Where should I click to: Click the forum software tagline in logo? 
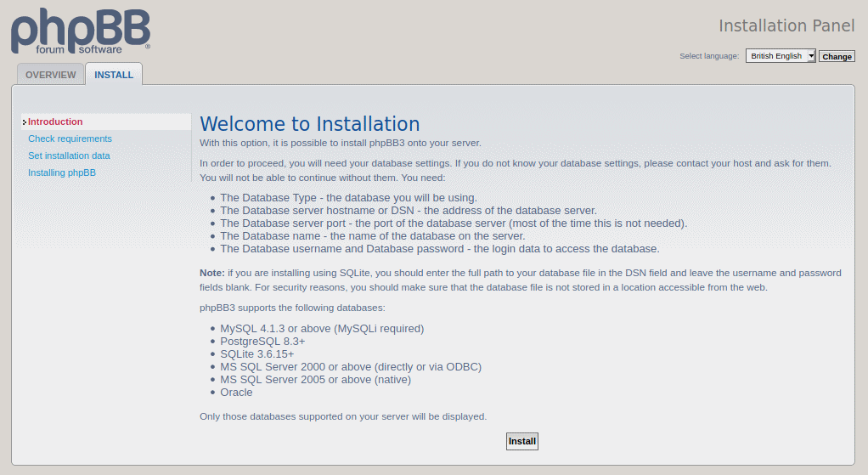pos(79,50)
